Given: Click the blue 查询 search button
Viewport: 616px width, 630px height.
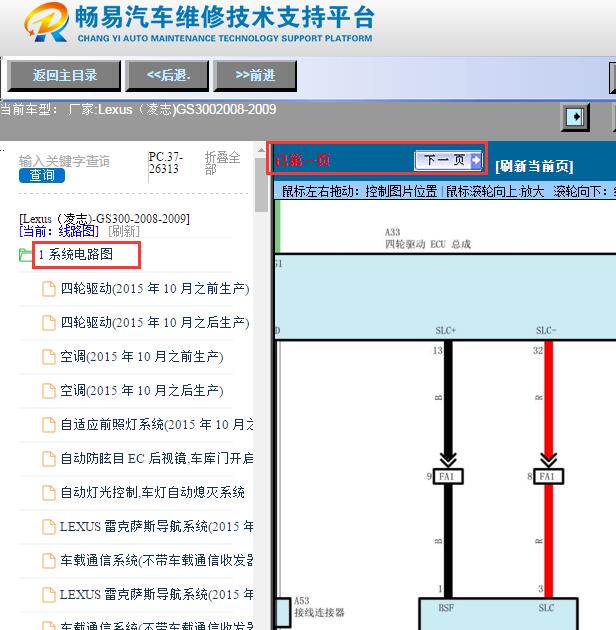Looking at the screenshot, I should [x=42, y=176].
